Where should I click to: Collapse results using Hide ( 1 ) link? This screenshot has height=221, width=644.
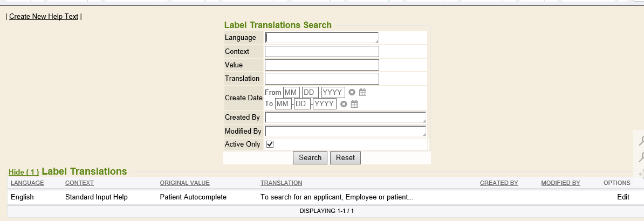click(24, 172)
